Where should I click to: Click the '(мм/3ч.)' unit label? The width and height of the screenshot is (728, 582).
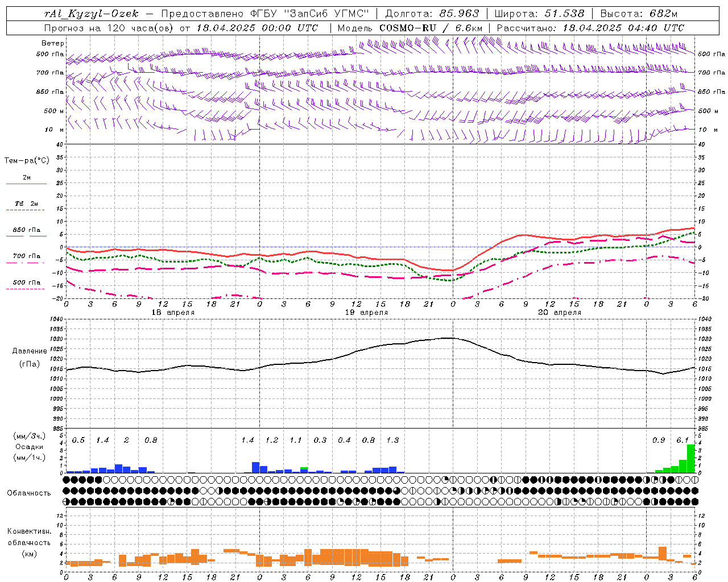tap(30, 436)
